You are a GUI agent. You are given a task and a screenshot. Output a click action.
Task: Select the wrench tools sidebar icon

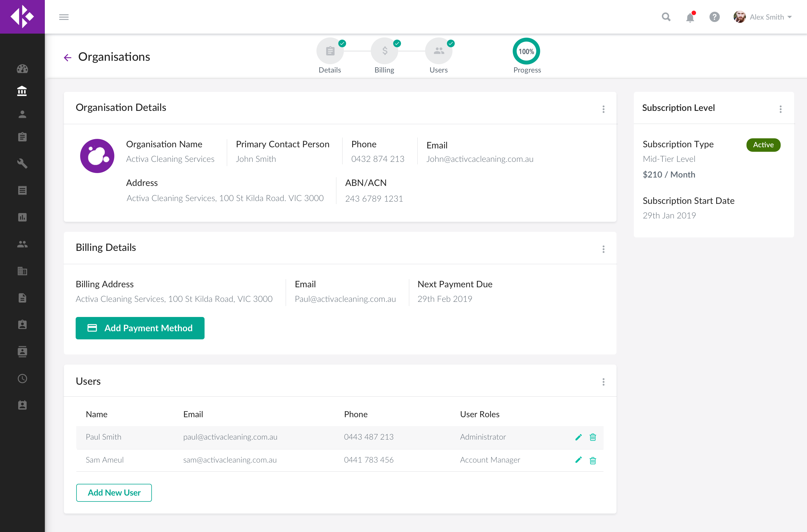[x=22, y=164]
